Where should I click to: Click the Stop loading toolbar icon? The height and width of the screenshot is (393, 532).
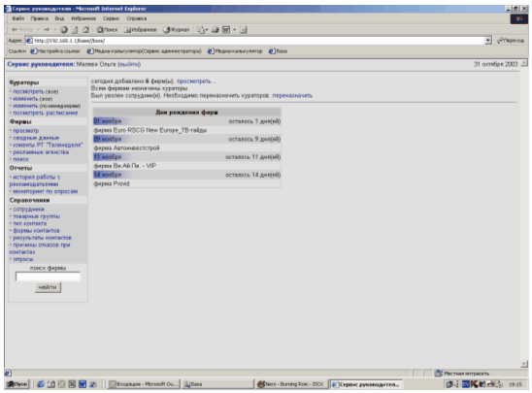point(63,30)
